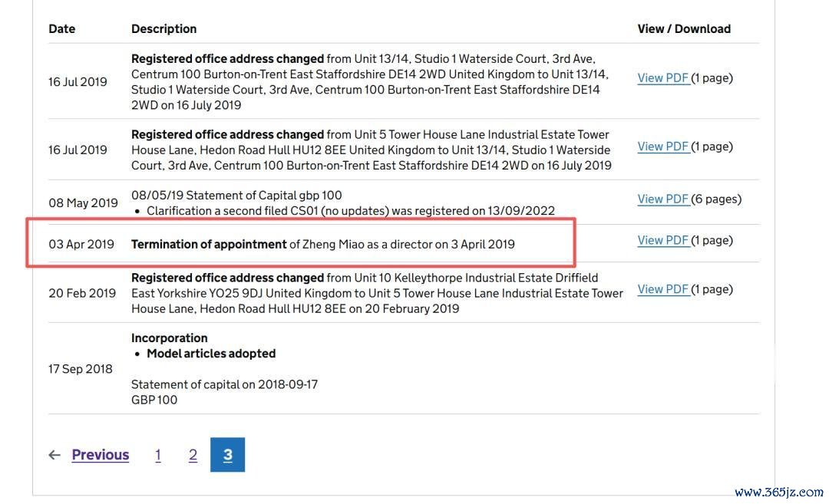
Task: View PDF for Kelleythorpe Industrial Estate address change
Action: pos(663,289)
